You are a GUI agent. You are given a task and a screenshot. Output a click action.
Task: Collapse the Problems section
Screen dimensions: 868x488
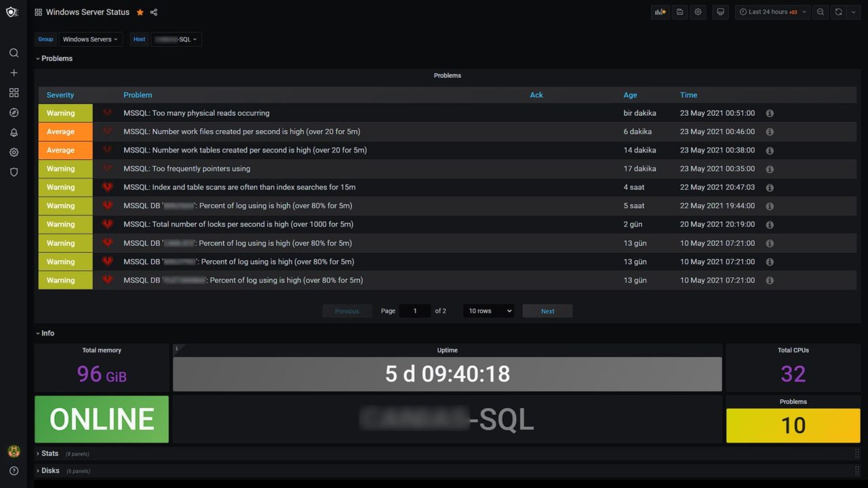(54, 58)
